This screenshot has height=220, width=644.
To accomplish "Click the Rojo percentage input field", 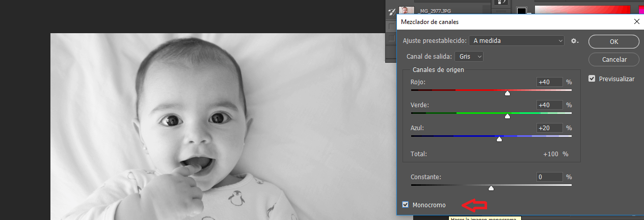I will click(x=549, y=82).
